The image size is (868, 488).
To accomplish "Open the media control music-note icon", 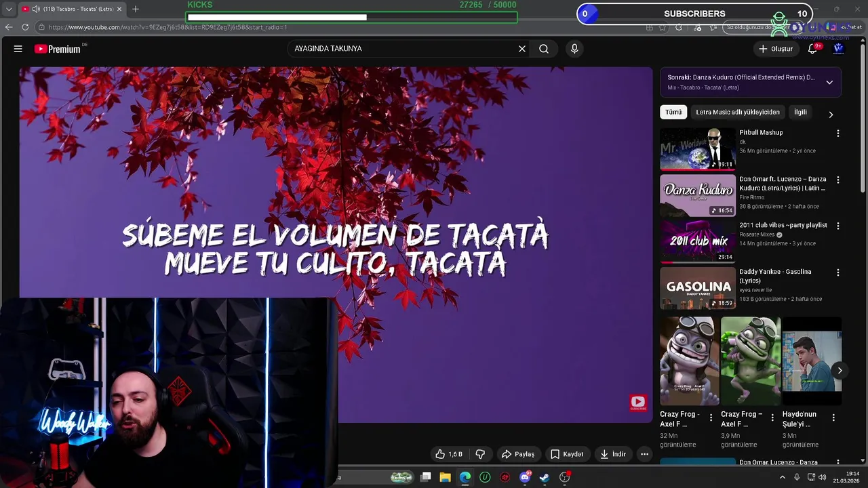I will [697, 27].
